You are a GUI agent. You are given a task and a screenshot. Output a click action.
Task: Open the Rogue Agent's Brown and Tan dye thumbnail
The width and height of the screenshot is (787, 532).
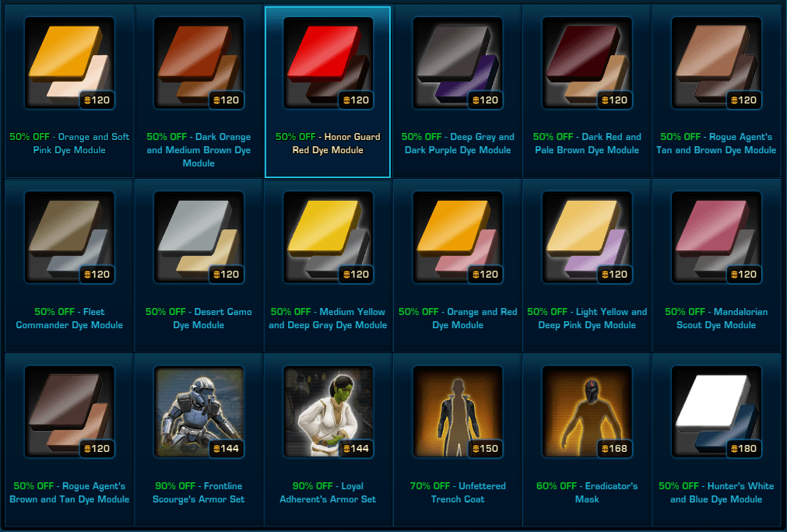(x=69, y=411)
